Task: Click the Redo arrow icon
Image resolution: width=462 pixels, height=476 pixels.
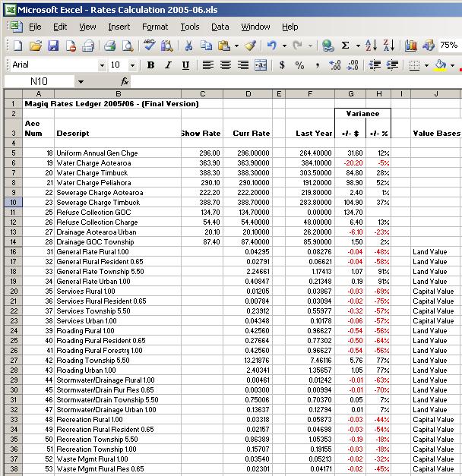Action: (298, 46)
